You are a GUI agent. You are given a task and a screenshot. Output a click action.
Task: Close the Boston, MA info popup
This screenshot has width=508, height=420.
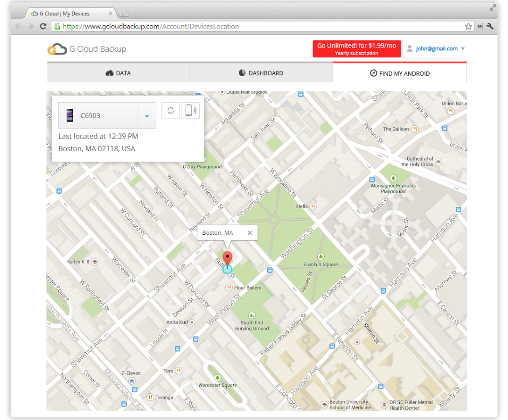point(250,233)
